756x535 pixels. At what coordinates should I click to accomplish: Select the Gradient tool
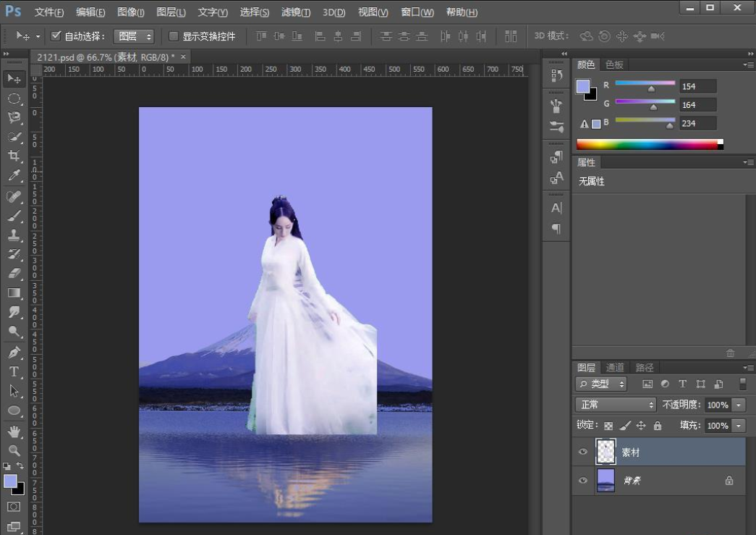(x=14, y=292)
